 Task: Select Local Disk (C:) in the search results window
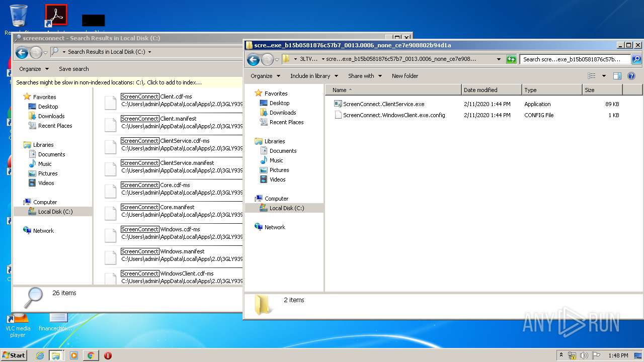coord(55,212)
